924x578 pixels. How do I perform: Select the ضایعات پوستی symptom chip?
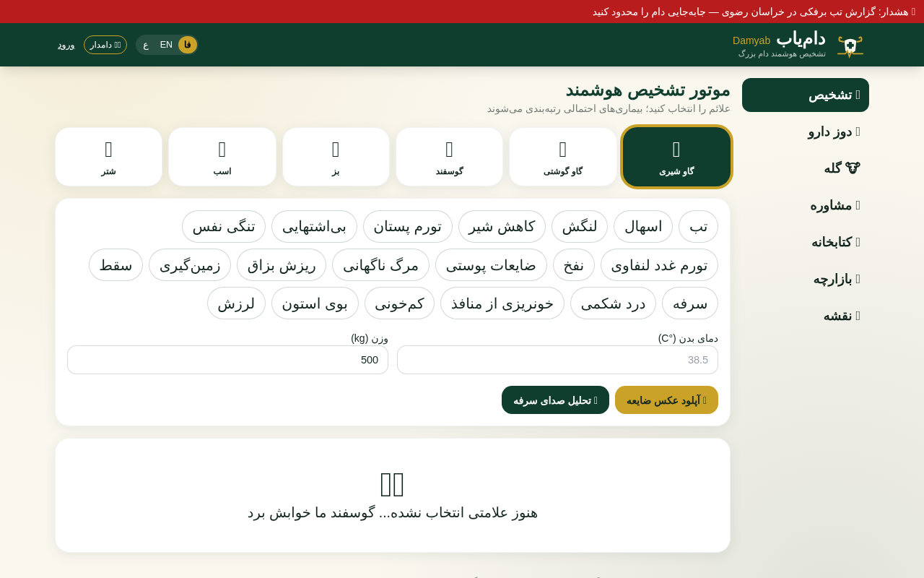(491, 265)
